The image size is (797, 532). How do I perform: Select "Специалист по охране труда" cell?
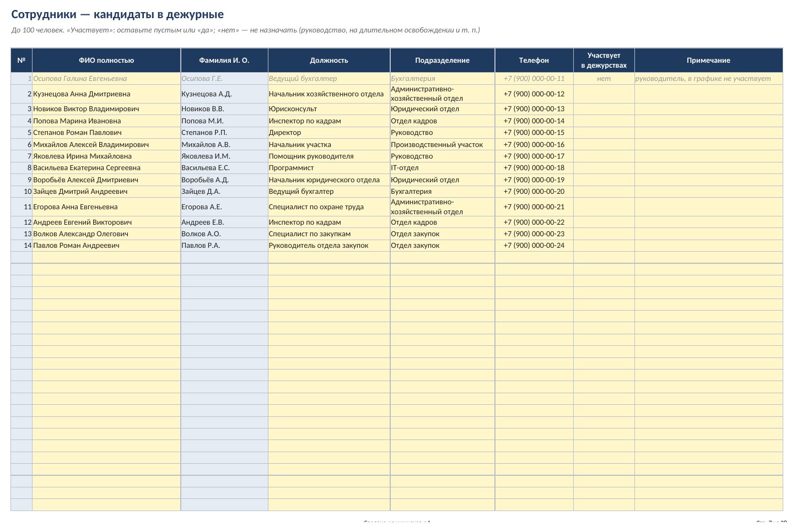(x=329, y=207)
